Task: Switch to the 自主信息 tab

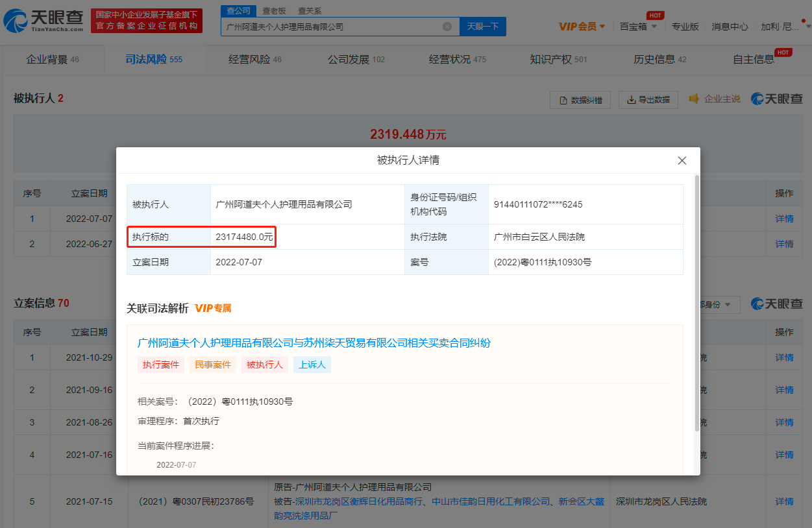Action: pyautogui.click(x=754, y=60)
